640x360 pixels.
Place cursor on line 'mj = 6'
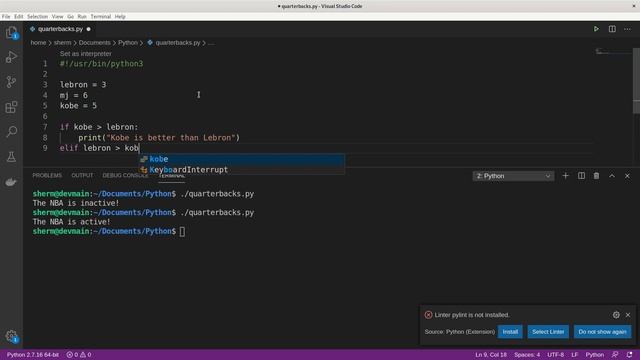click(x=74, y=95)
